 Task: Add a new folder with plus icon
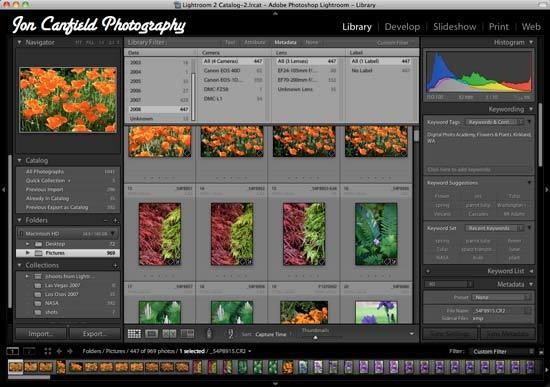[x=115, y=221]
